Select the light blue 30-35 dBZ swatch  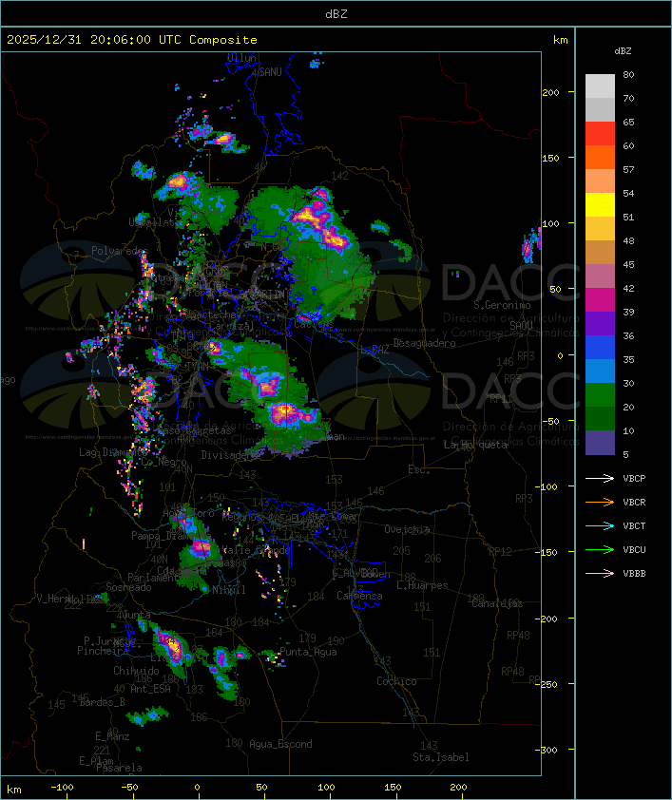(x=600, y=371)
